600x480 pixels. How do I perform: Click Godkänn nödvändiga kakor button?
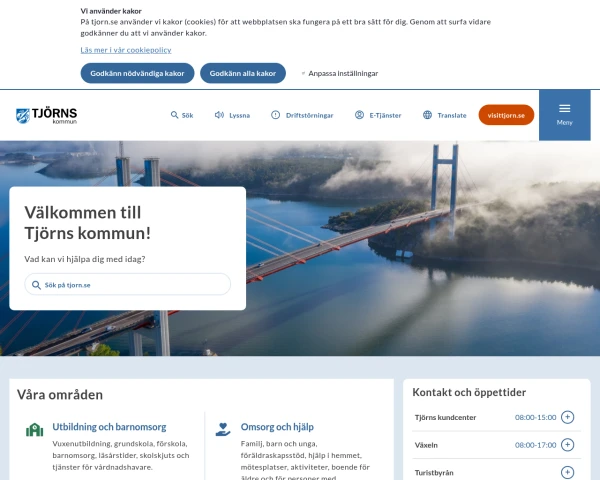pyautogui.click(x=137, y=73)
